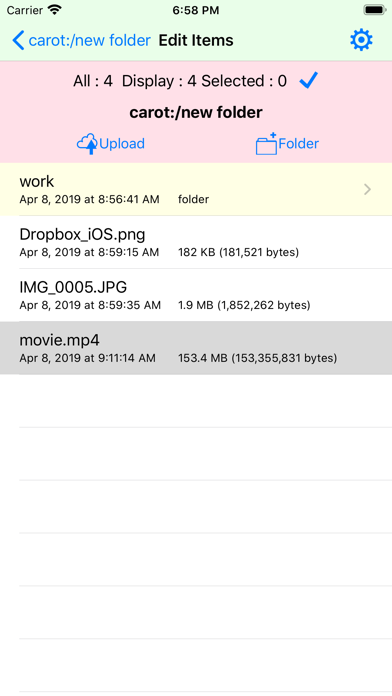Tap the Upload label

pyautogui.click(x=122, y=143)
